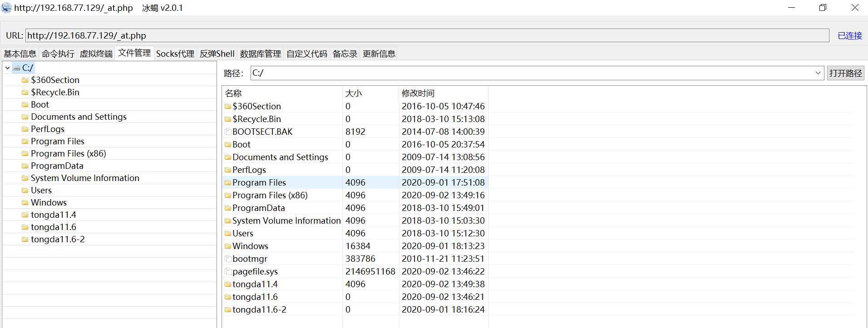This screenshot has height=328, width=868.
Task: Click pagefile.sys file icon in list
Action: (228, 272)
